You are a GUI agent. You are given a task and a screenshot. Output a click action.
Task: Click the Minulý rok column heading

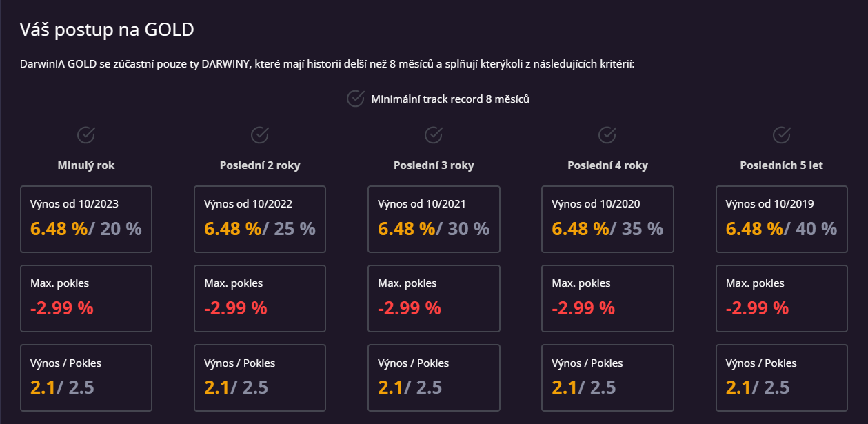coord(86,165)
